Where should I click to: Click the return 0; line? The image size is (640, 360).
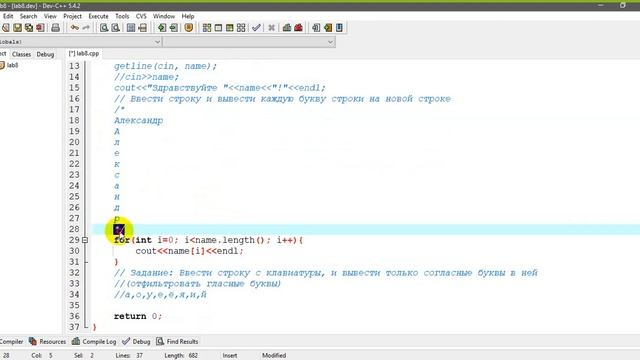click(x=138, y=316)
